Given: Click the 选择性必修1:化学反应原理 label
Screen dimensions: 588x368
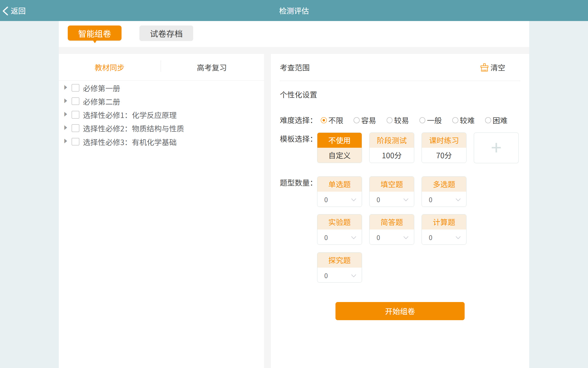Looking at the screenshot, I should pos(130,115).
